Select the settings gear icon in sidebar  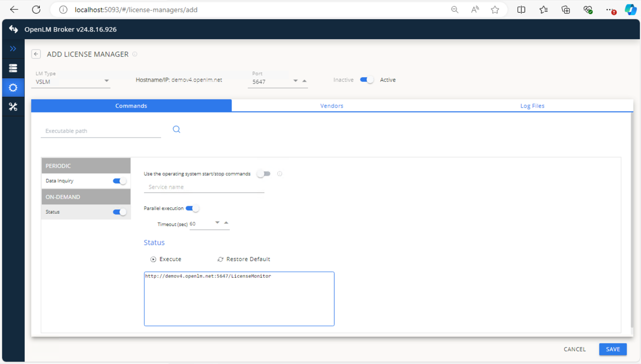tap(13, 87)
